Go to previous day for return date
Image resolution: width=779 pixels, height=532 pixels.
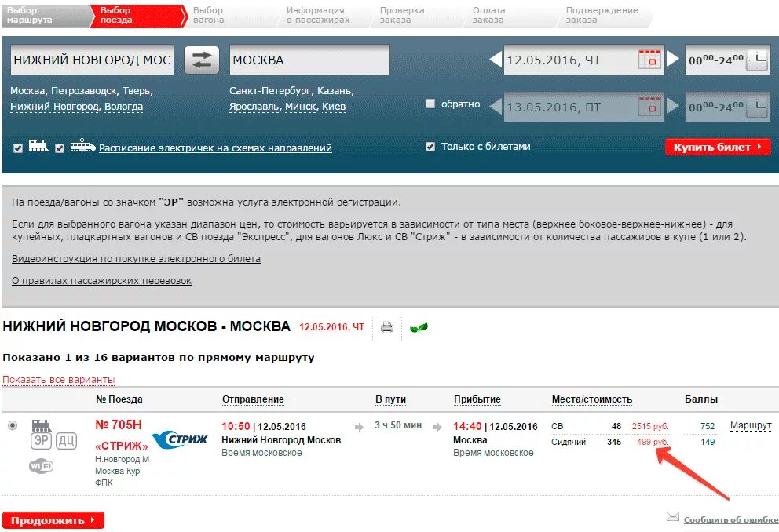tap(496, 106)
